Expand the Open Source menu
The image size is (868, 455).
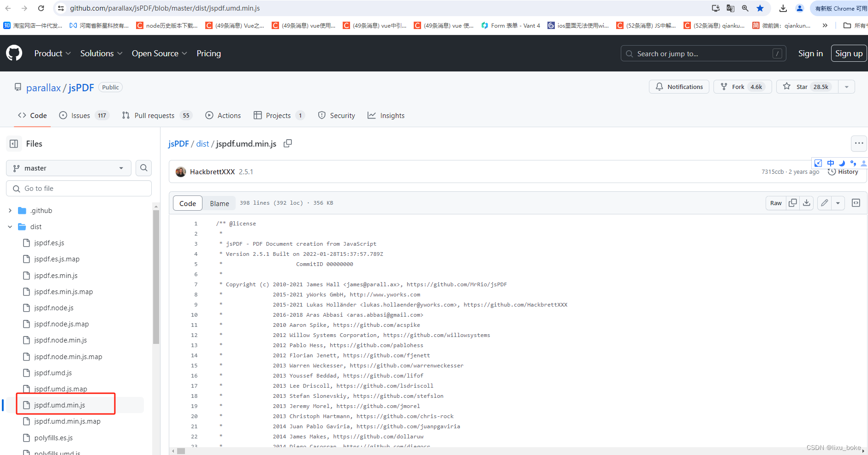[160, 53]
